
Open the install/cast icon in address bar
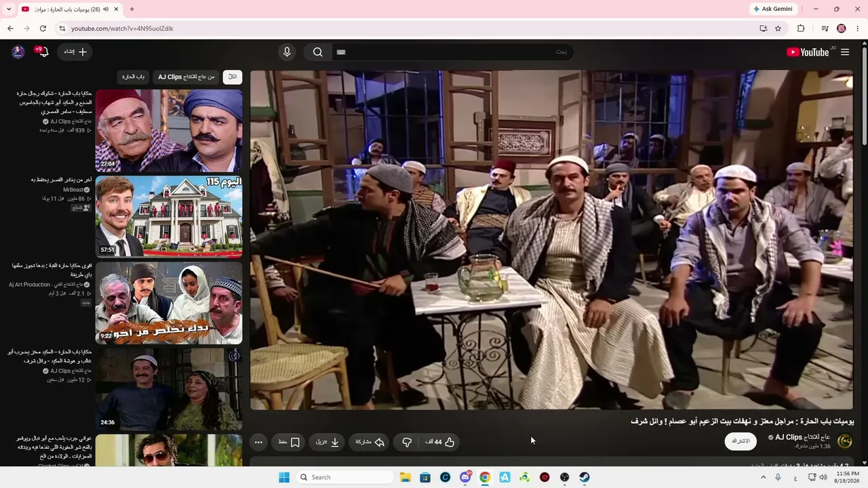click(x=763, y=28)
